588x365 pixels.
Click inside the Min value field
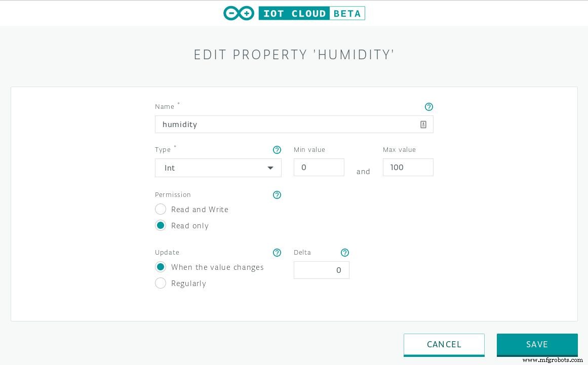coord(319,167)
